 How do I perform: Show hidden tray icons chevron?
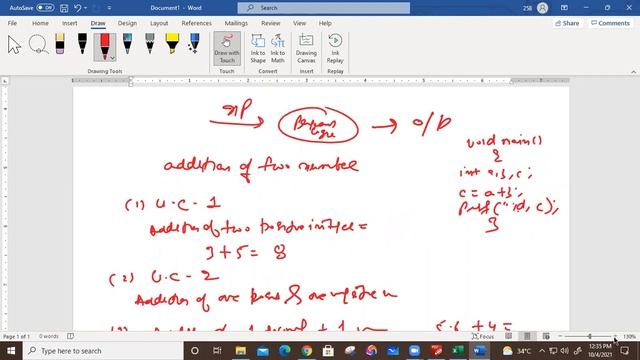click(542, 351)
